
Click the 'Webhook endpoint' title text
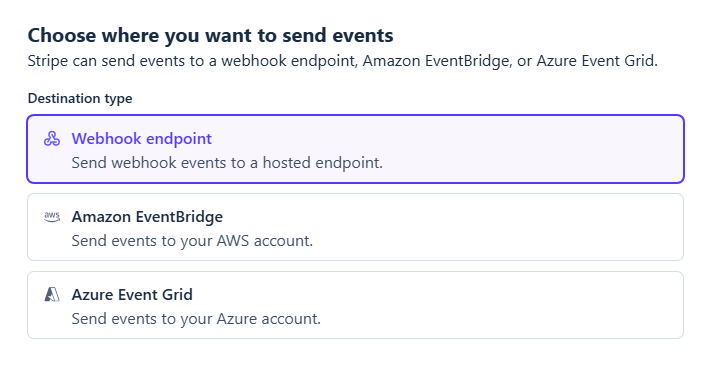coord(141,139)
